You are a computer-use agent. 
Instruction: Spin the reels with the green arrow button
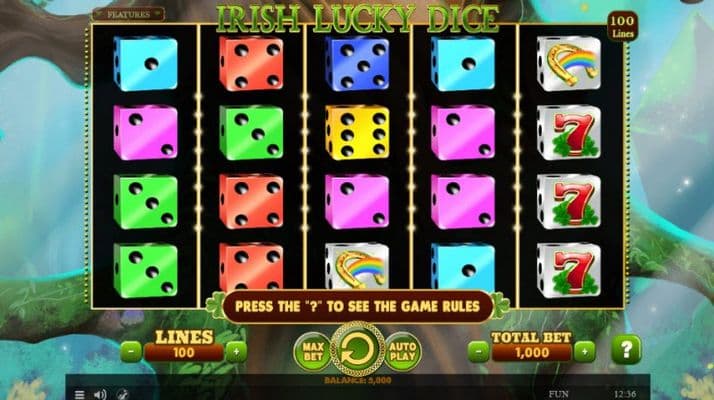tap(357, 350)
